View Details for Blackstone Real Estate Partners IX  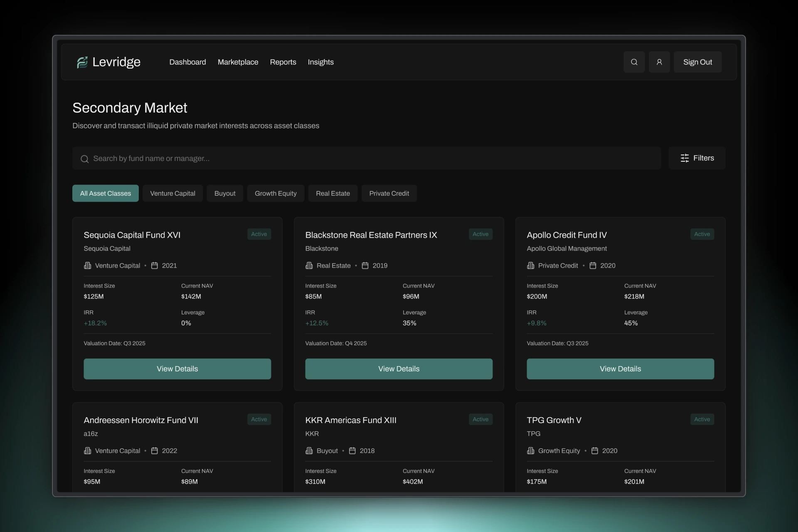coord(399,369)
